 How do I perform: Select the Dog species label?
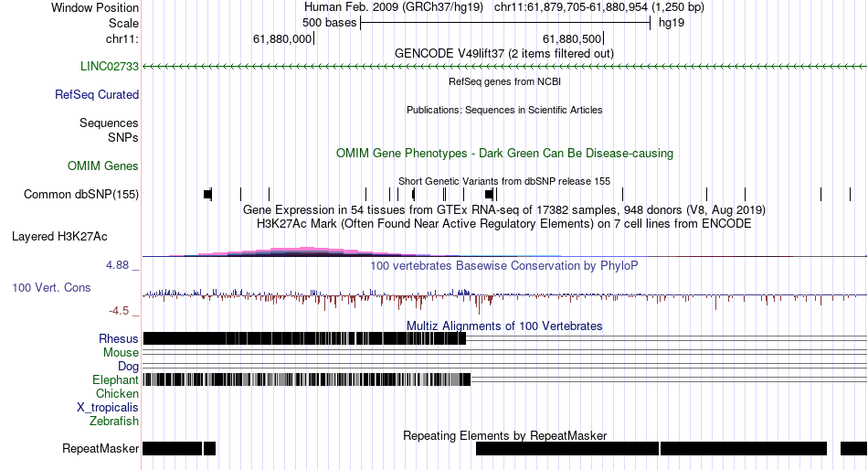coord(129,366)
